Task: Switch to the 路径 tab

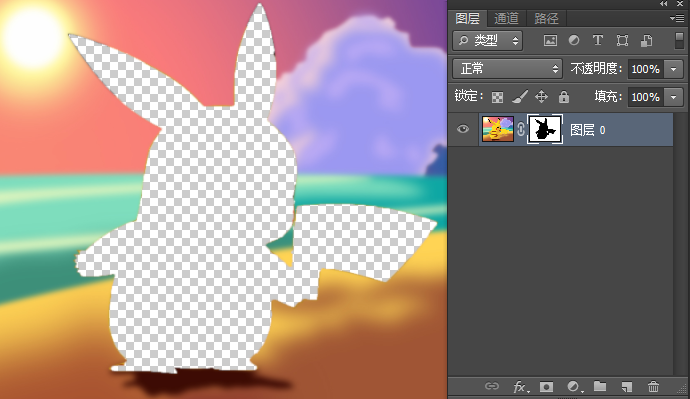Action: tap(546, 18)
